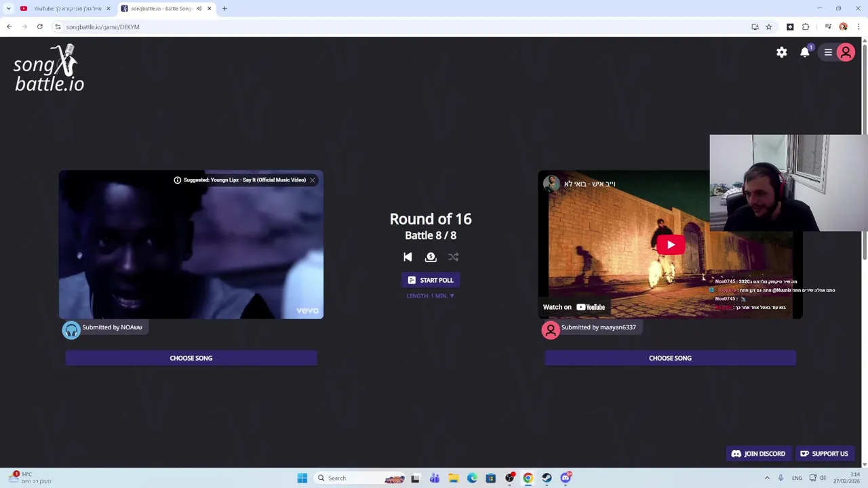Click NOA submitter headphone avatar

pos(71,330)
